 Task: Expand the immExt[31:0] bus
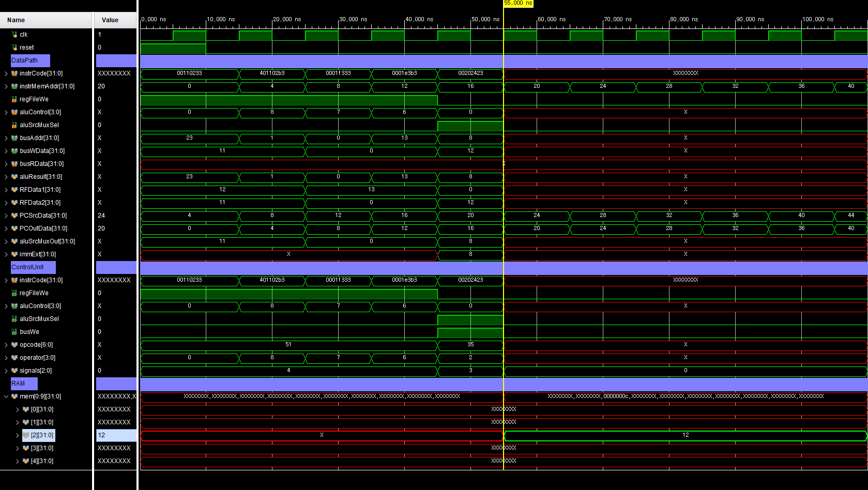6,254
